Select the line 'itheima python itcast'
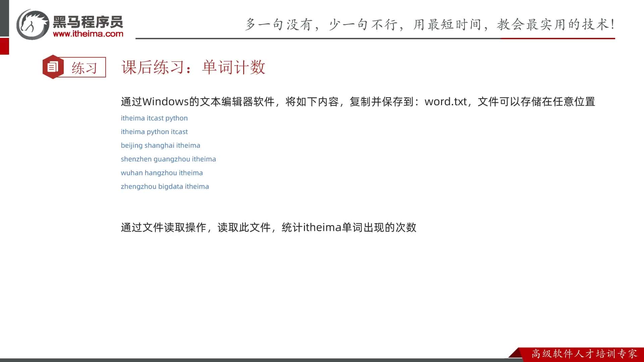This screenshot has width=644, height=362. (154, 132)
